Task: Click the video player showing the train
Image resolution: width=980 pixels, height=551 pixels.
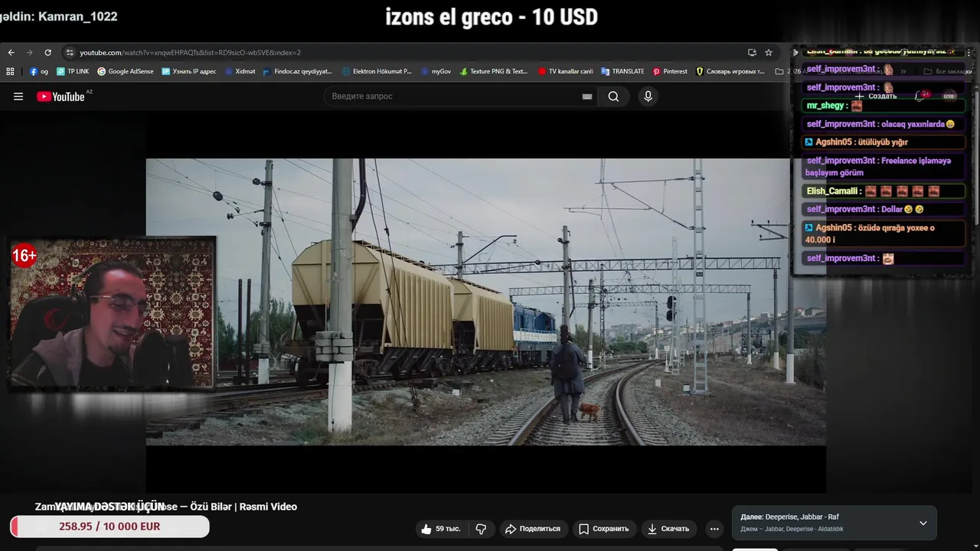Action: pyautogui.click(x=485, y=302)
